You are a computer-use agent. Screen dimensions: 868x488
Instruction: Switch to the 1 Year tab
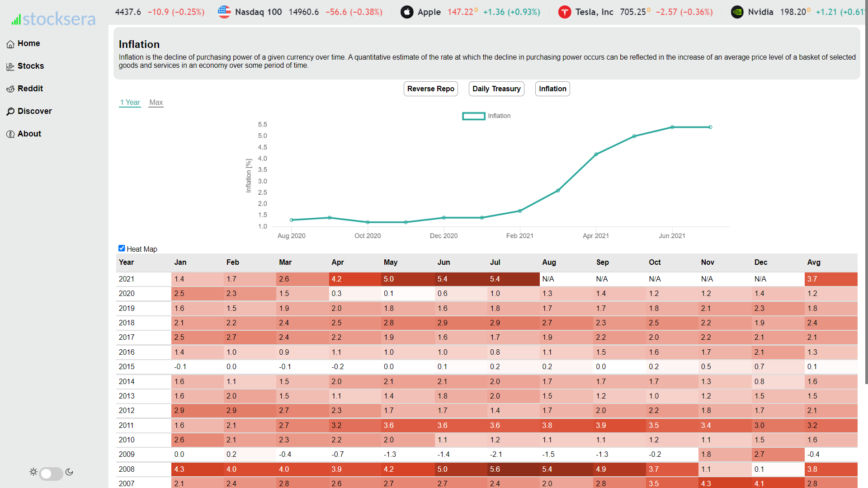coord(130,103)
